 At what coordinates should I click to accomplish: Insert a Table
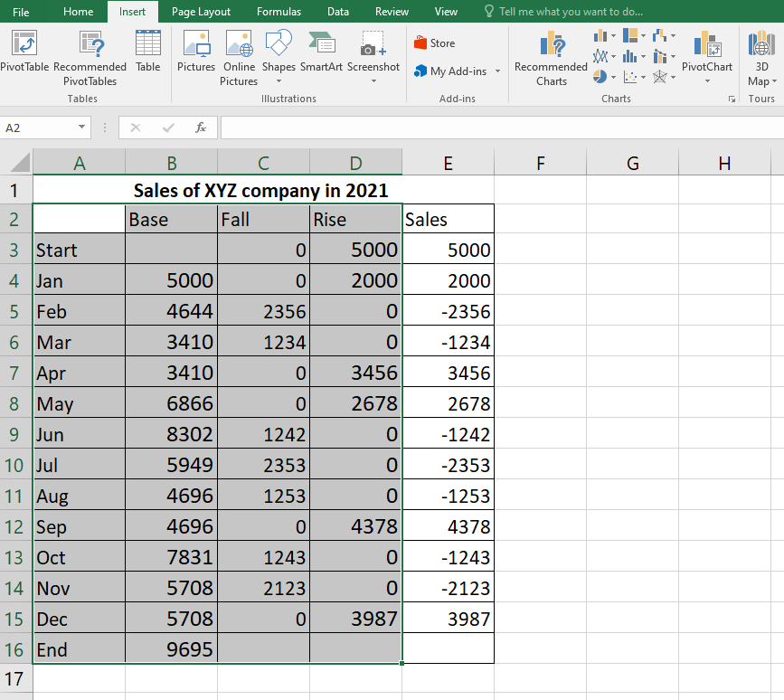[x=147, y=54]
